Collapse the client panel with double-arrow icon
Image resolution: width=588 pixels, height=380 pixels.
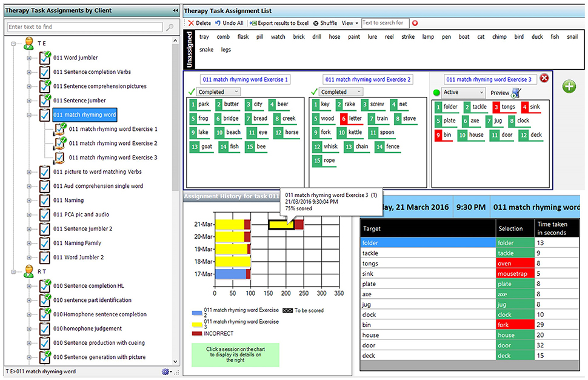(x=175, y=10)
